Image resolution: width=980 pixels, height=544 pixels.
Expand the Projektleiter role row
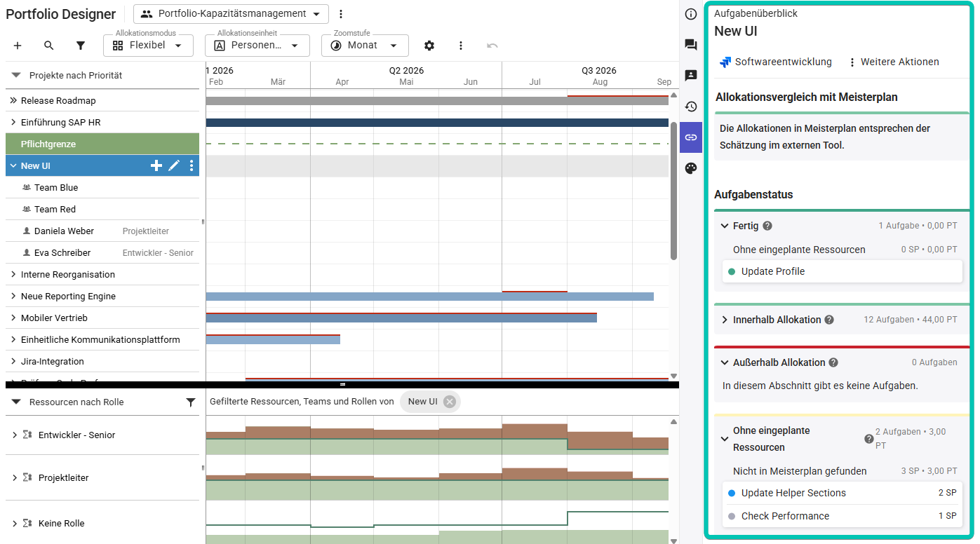point(15,478)
